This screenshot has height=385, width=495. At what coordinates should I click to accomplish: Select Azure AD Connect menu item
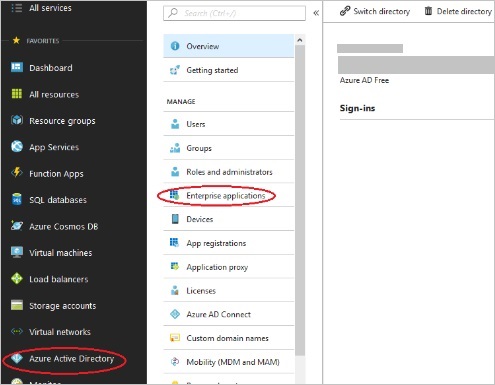pyautogui.click(x=229, y=314)
